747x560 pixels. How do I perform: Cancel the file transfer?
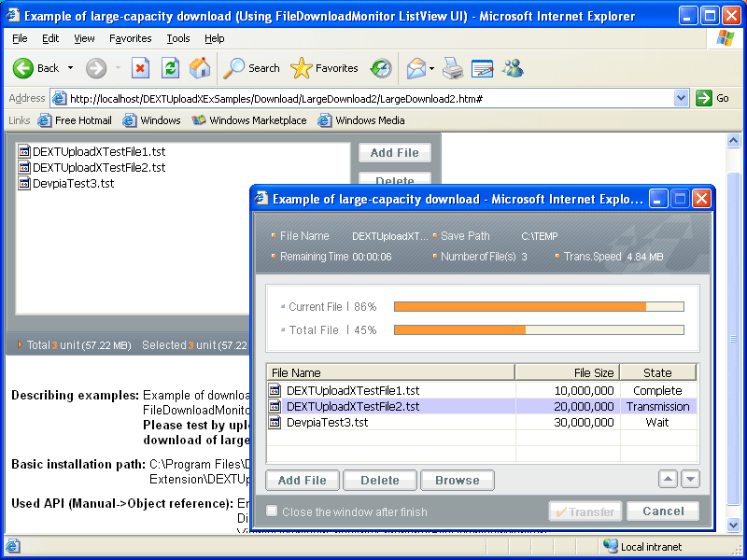click(663, 511)
